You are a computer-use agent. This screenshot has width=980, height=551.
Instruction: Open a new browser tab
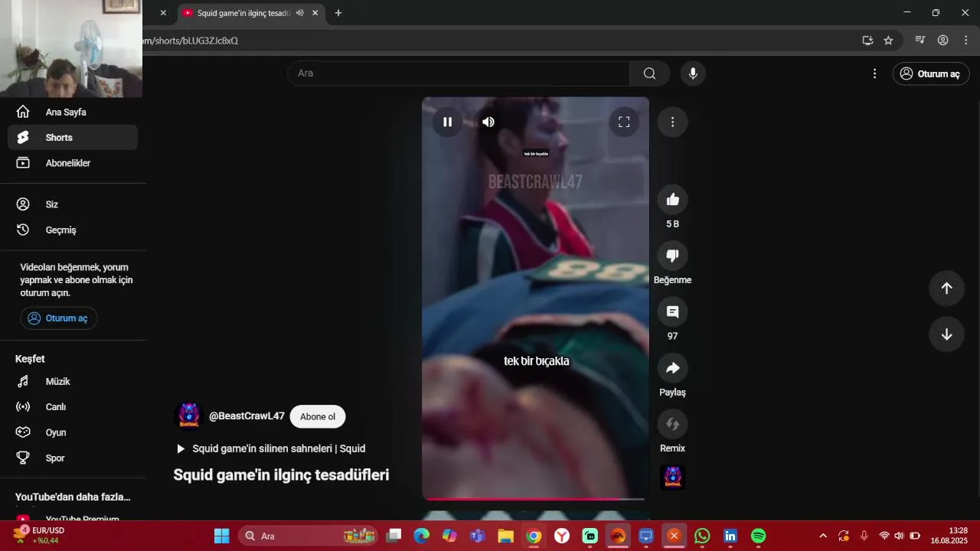338,13
